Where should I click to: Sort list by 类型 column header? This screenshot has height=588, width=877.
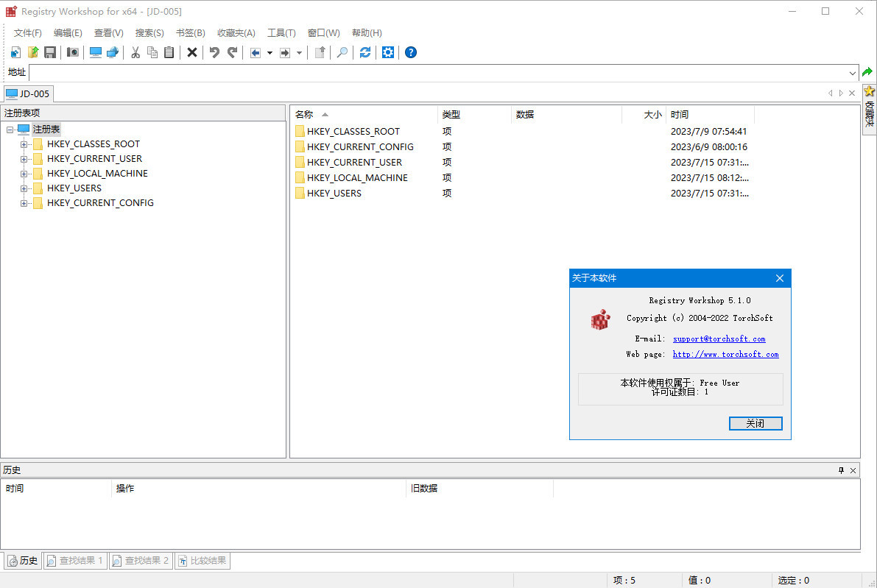click(474, 115)
